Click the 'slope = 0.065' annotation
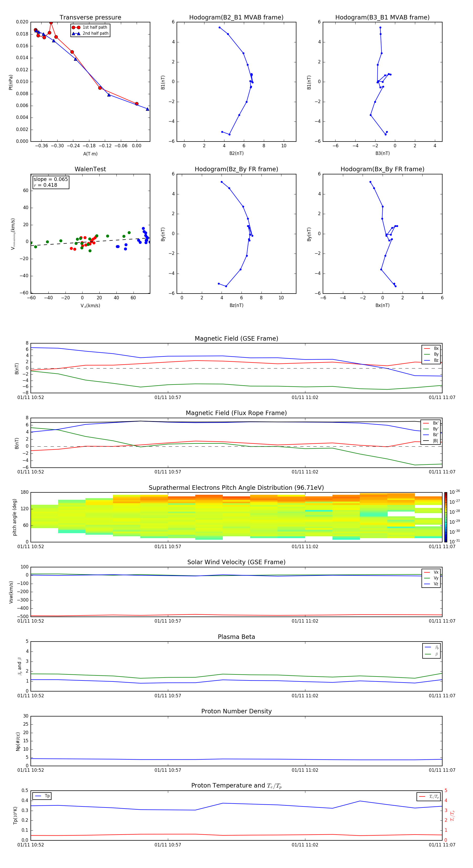Viewport: 473px width, 868px height. 50,179
